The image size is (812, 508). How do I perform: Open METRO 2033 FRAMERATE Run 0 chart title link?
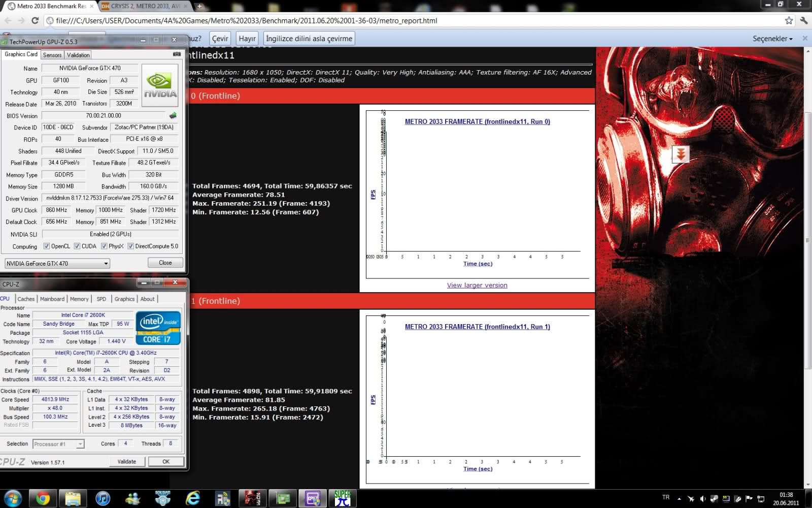(x=478, y=122)
